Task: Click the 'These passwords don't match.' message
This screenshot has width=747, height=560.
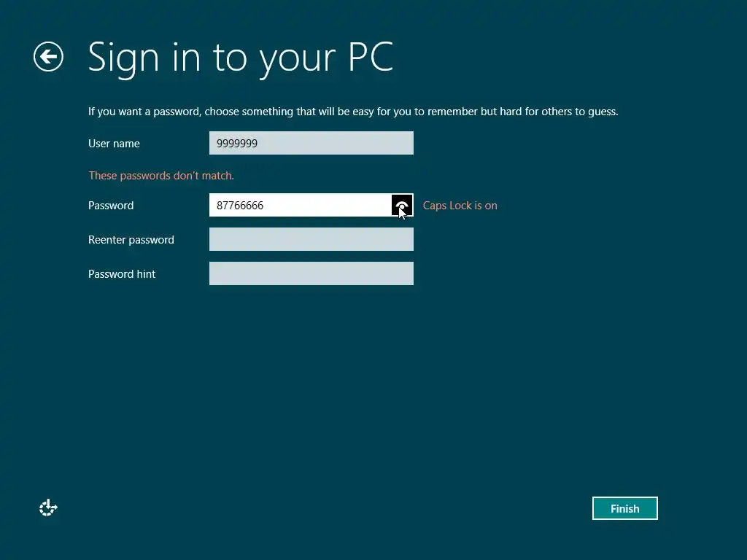Action: 161,176
